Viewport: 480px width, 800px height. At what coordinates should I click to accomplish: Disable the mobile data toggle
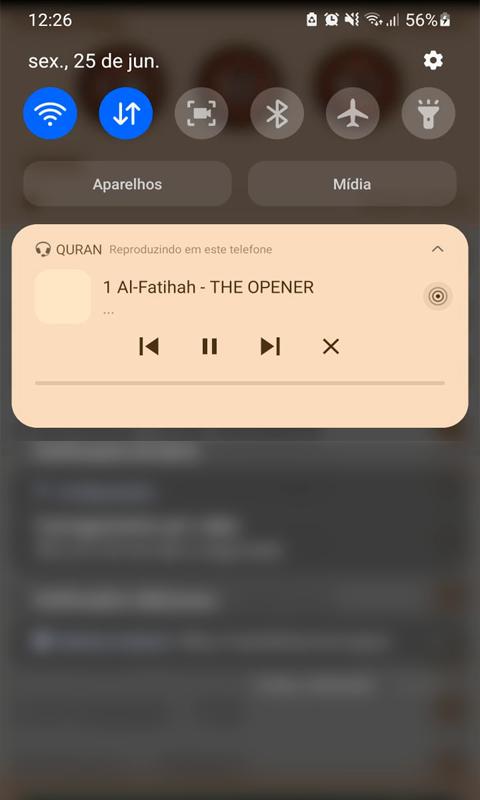click(x=126, y=113)
